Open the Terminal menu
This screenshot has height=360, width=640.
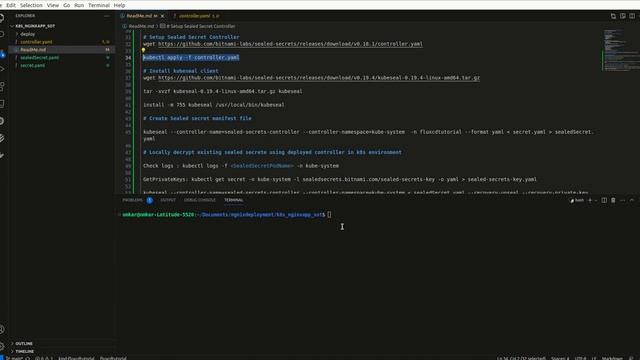[99, 5]
